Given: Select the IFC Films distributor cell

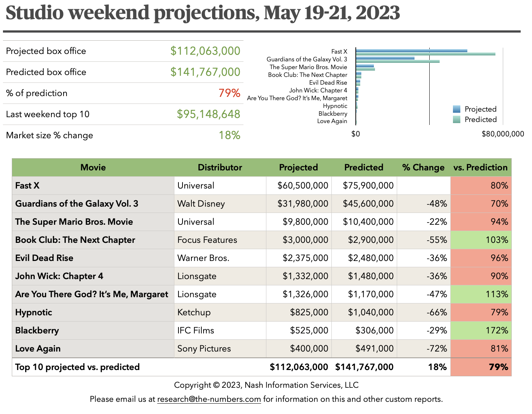Looking at the screenshot, I should pos(196,330).
